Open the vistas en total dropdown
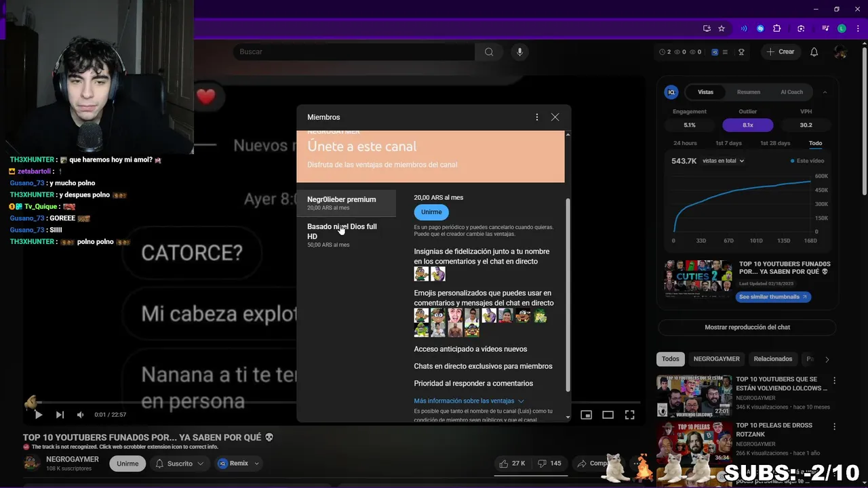The image size is (868, 488). [723, 161]
